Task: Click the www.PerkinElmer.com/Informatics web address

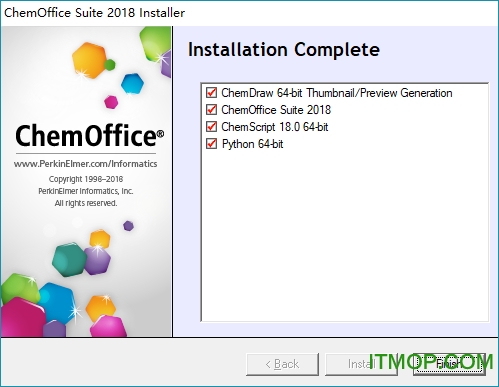Action: (85, 164)
